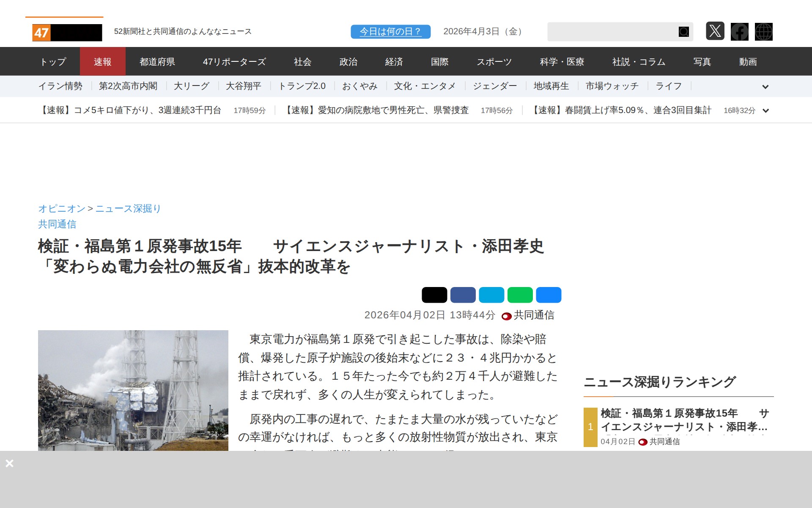Click the 今日は何の日？ button
812x508 pixels.
coord(390,32)
